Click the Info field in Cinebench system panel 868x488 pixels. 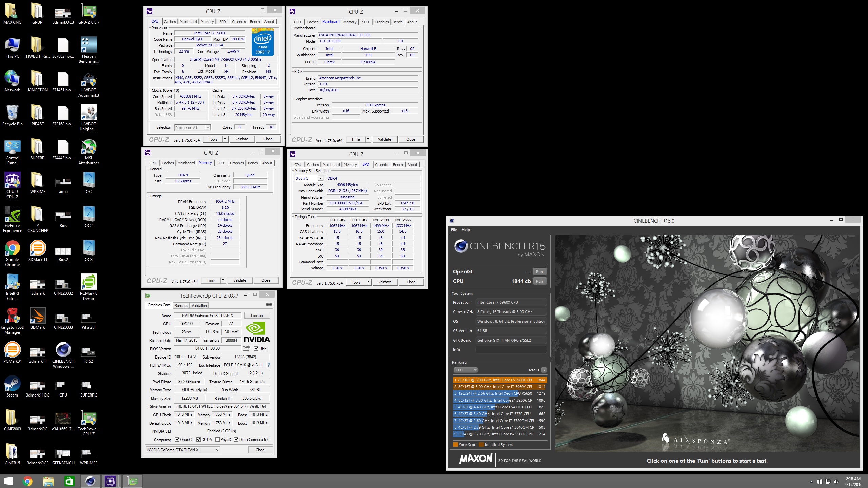pyautogui.click(x=511, y=350)
